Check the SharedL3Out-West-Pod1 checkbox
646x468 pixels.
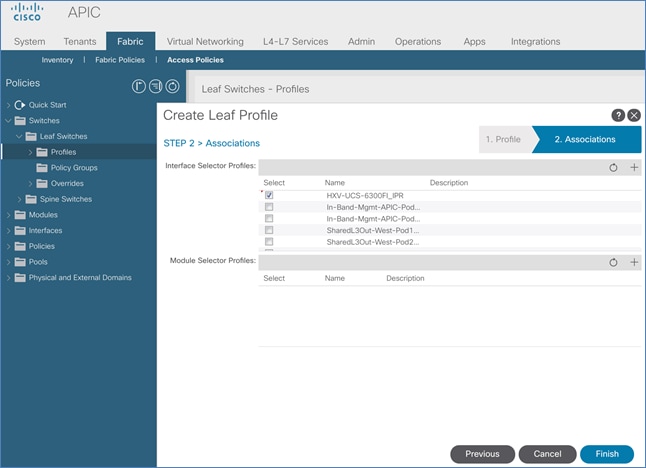coord(269,230)
